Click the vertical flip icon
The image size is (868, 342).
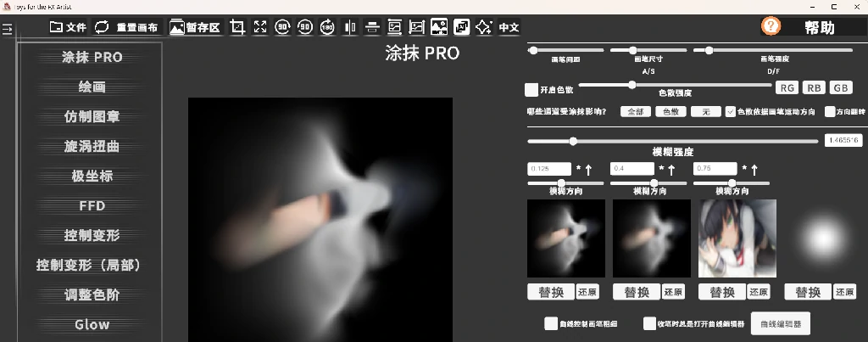[372, 27]
